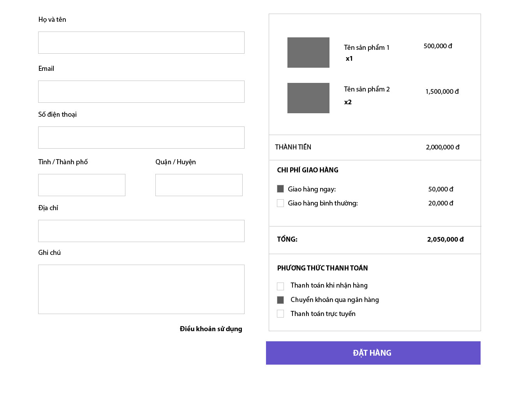
Task: Select the "Tỉnh / Thành phố" field
Action: pos(81,185)
